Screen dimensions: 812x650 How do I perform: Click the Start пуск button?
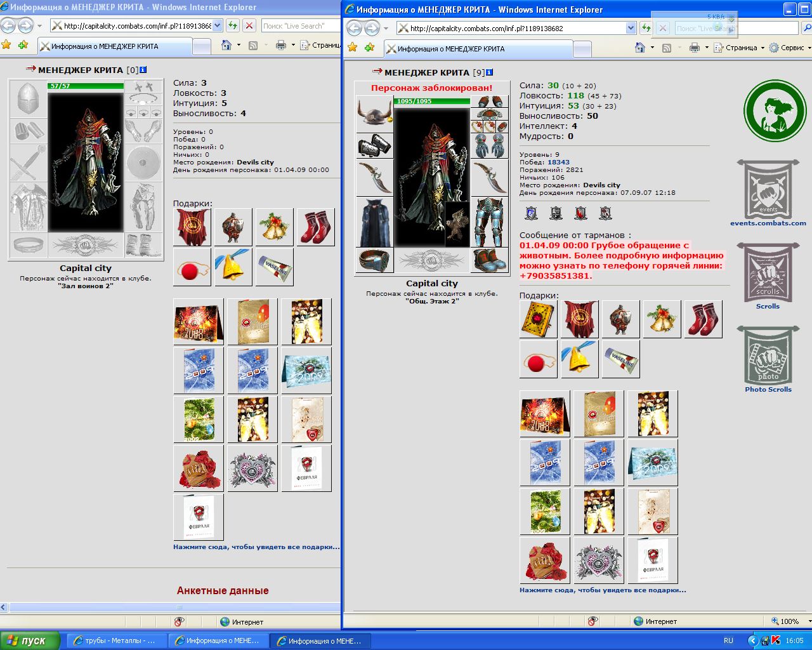(30, 640)
